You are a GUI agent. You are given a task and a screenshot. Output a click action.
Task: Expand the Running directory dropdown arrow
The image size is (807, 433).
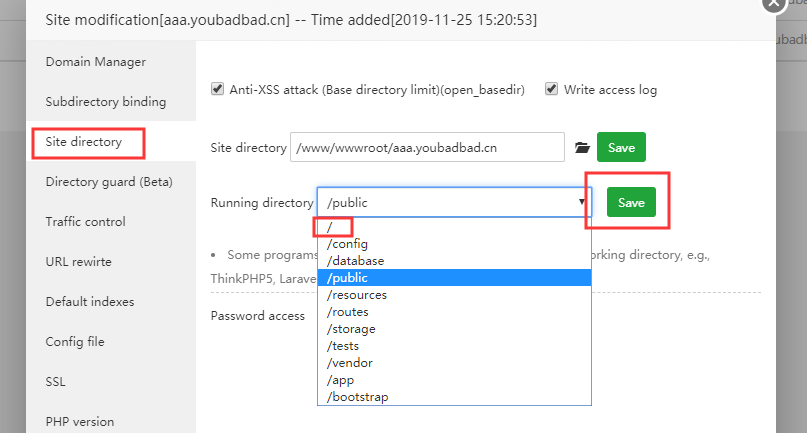581,203
